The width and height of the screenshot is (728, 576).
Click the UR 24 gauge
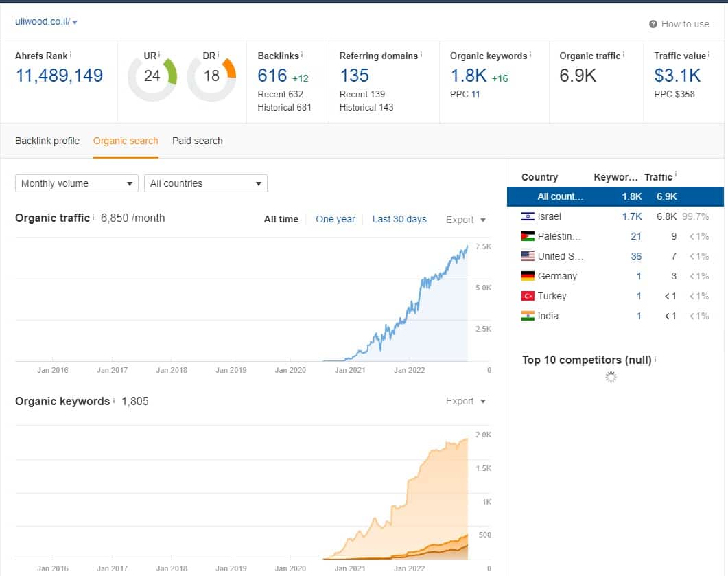[152, 77]
